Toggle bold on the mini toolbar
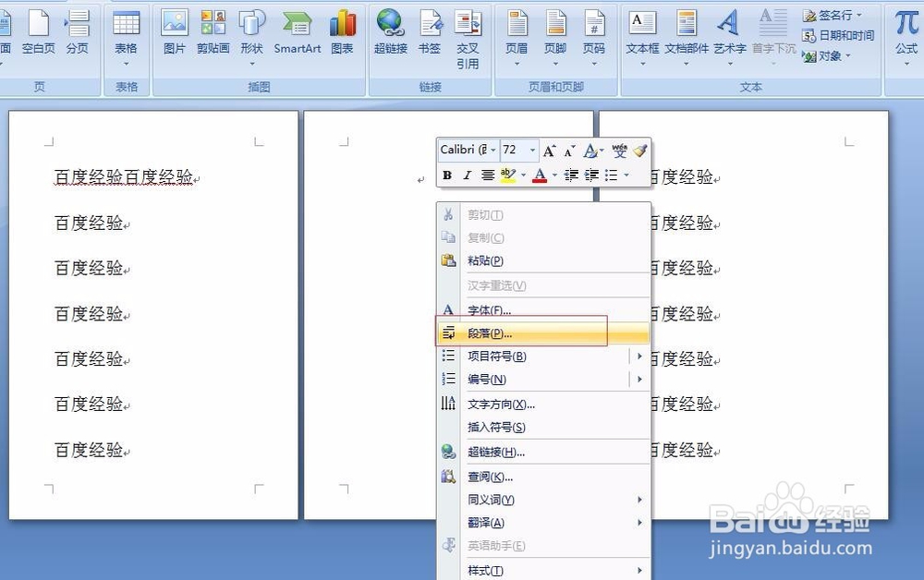924x580 pixels. pos(446,175)
